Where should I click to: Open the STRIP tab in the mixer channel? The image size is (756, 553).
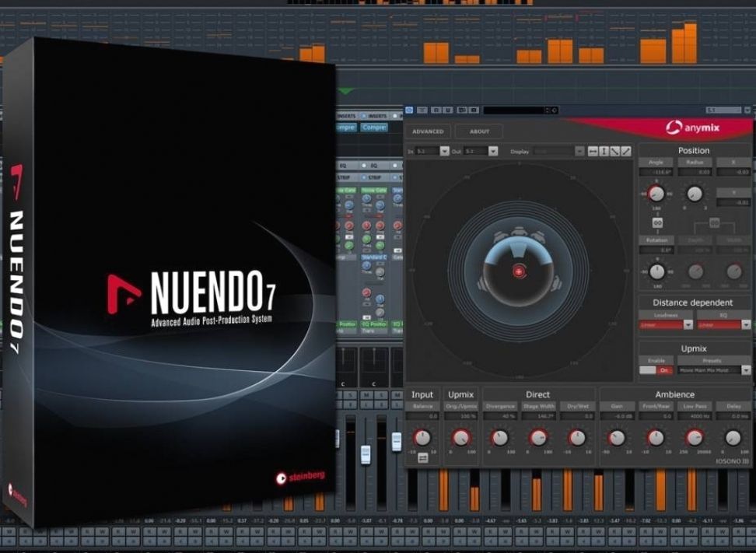[x=373, y=177]
